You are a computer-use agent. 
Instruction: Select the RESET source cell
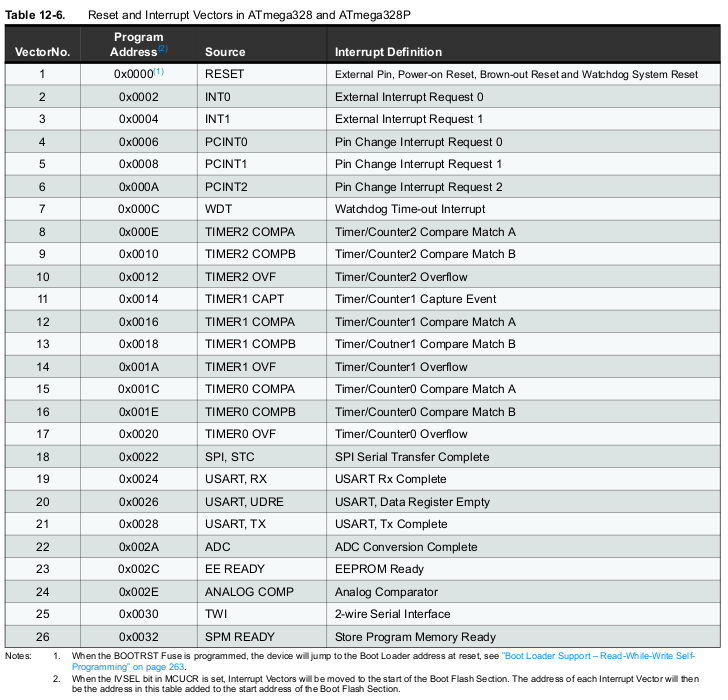coord(224,75)
